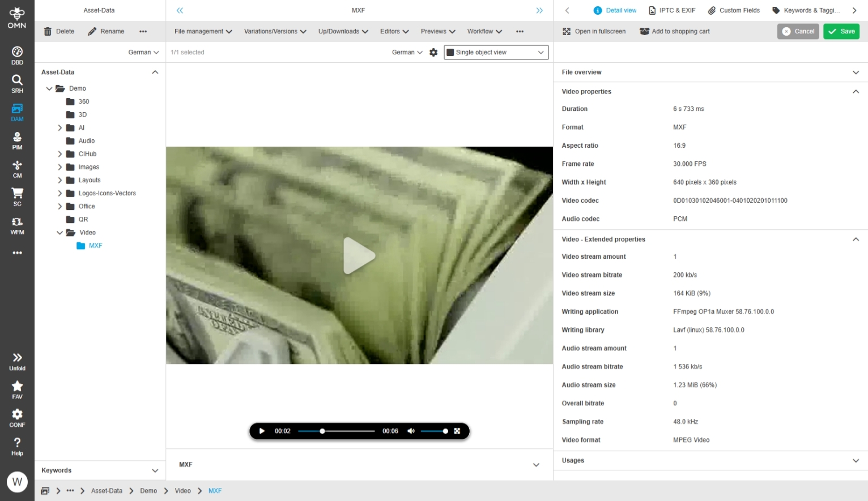Change tree language from German

[x=143, y=52]
